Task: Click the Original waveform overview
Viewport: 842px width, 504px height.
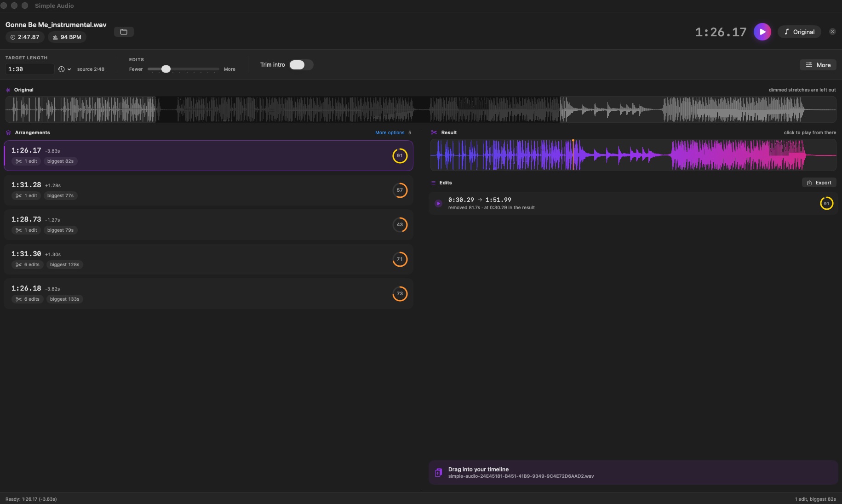Action: [x=420, y=109]
